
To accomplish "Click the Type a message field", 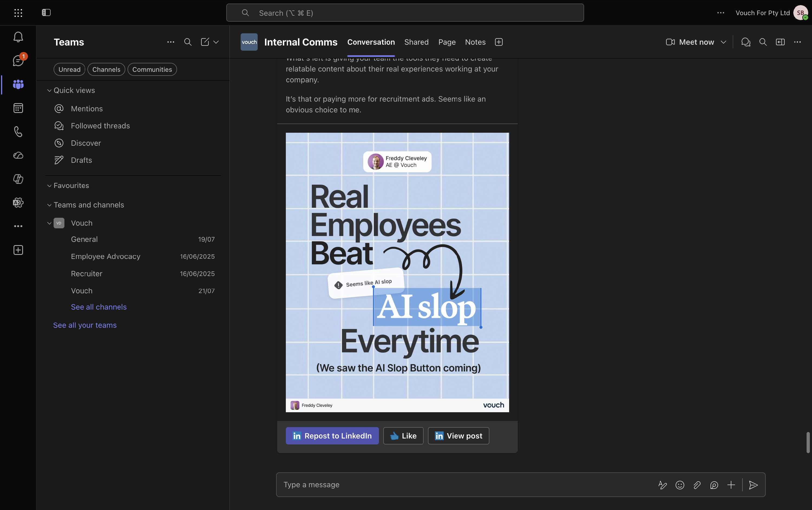I will point(465,485).
